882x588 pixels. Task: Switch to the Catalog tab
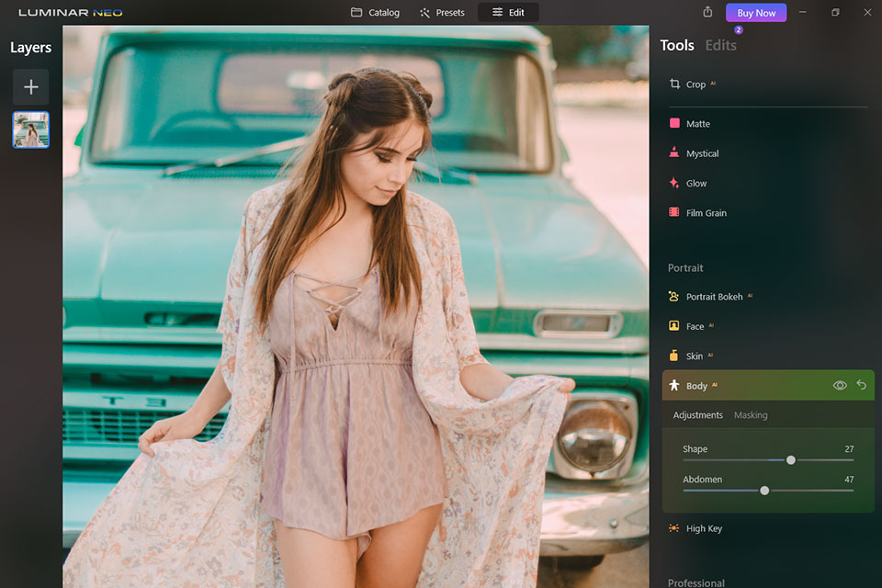point(375,12)
